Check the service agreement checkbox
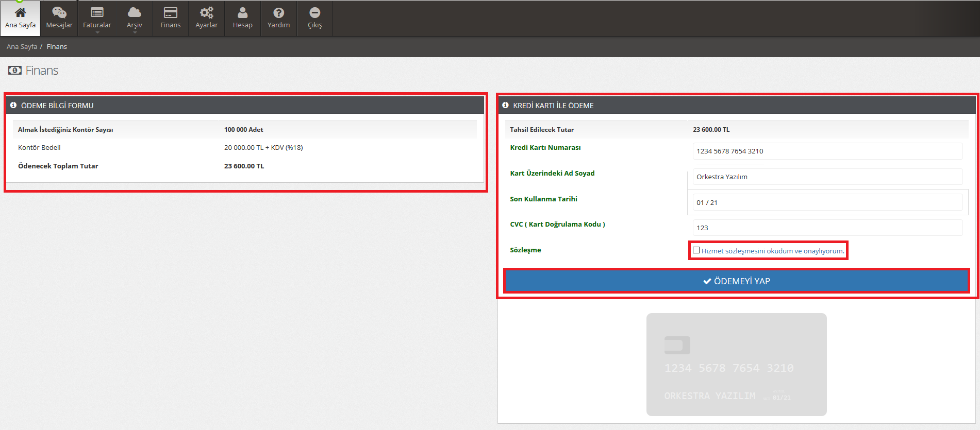The width and height of the screenshot is (980, 430). pos(696,250)
